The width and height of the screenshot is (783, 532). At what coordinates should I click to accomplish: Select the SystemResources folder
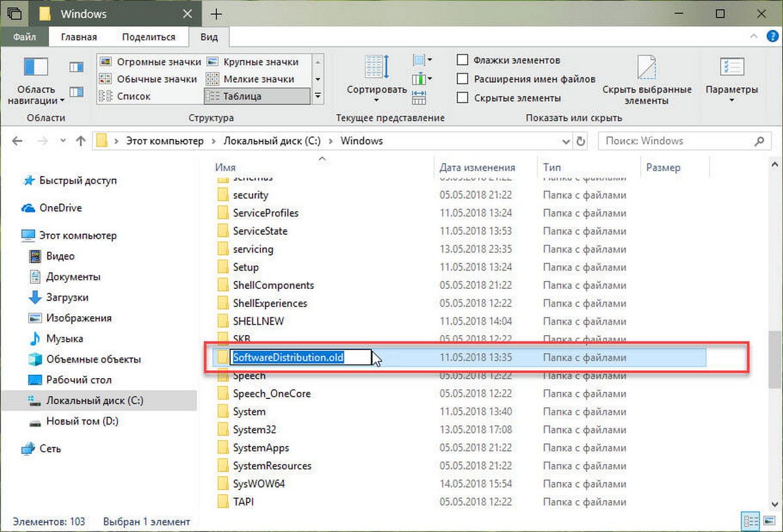point(272,465)
